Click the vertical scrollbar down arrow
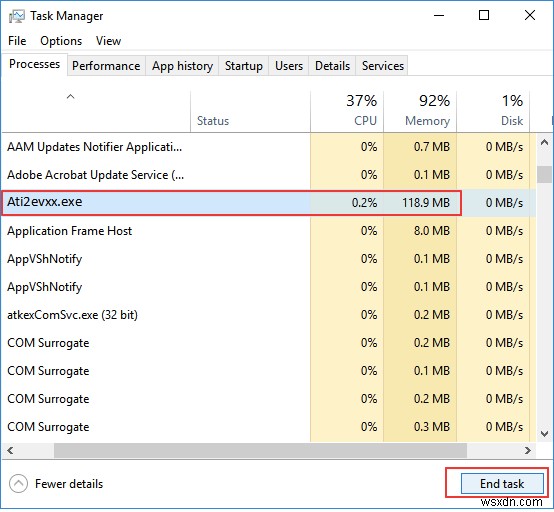The image size is (554, 512). [x=544, y=434]
